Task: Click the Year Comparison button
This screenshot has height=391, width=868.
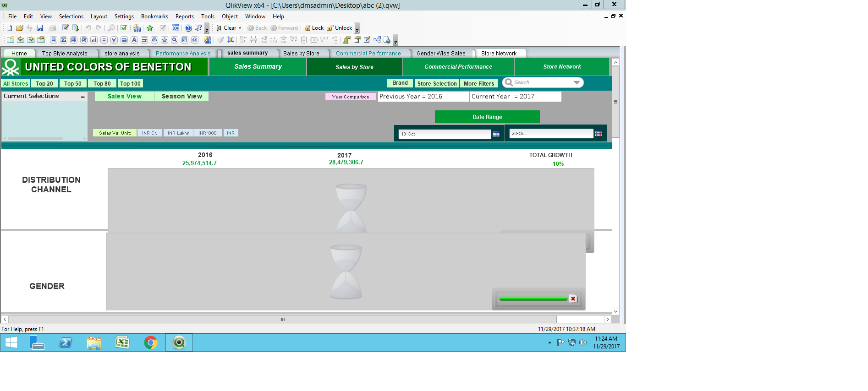Action: [351, 97]
